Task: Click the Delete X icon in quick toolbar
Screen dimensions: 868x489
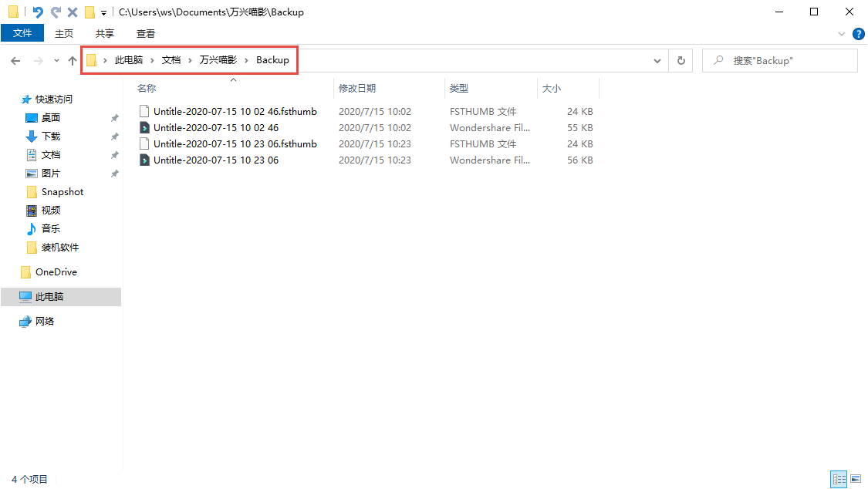Action: pos(73,12)
